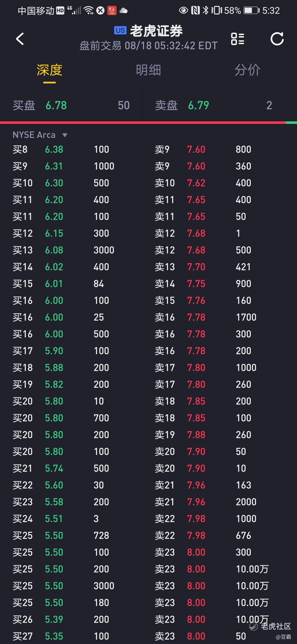Click the red-green bid/ask ratio bar
Viewport: 297px width, 644px height.
click(x=148, y=122)
